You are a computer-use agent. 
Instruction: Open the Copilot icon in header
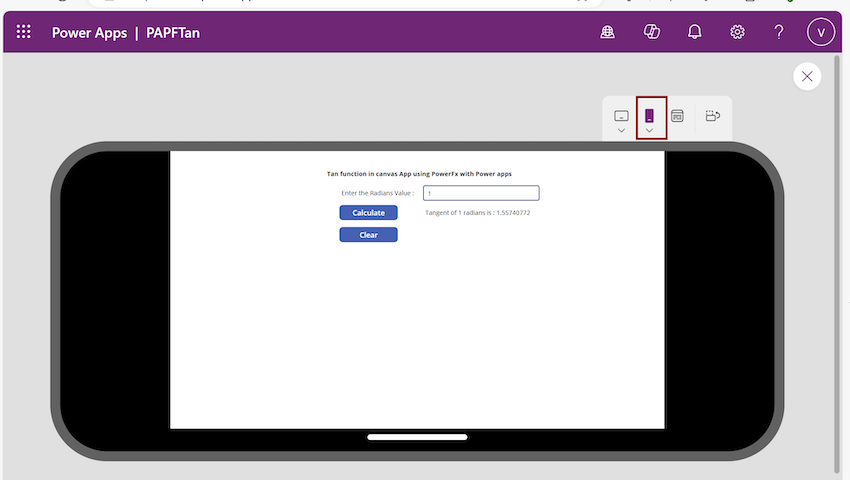(x=652, y=32)
